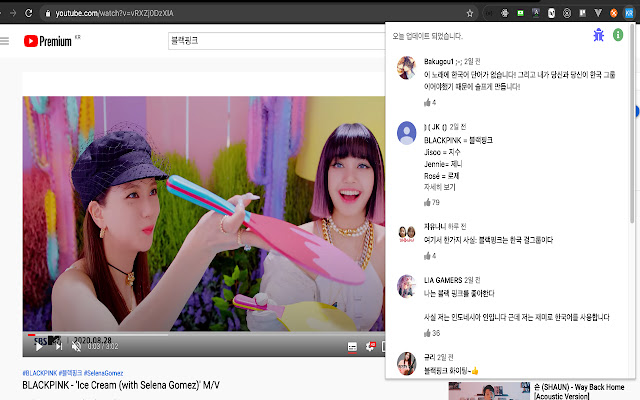Click the address bar URL

[114, 13]
